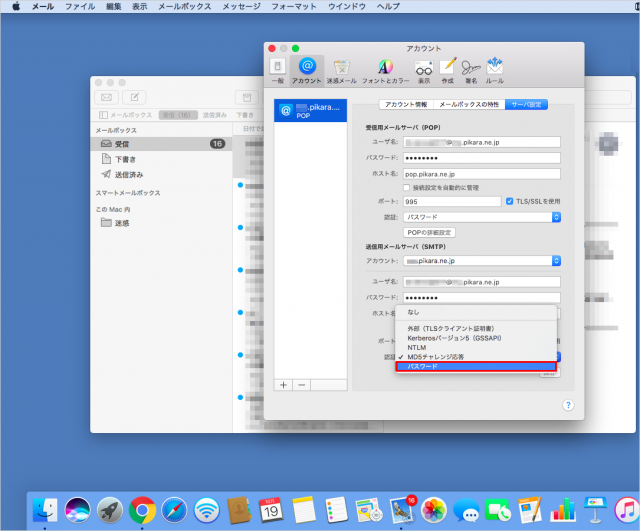The image size is (640, 531).
Task: Open the SMTP アカウント pikara.ne.jp dropdown
Action: (482, 260)
